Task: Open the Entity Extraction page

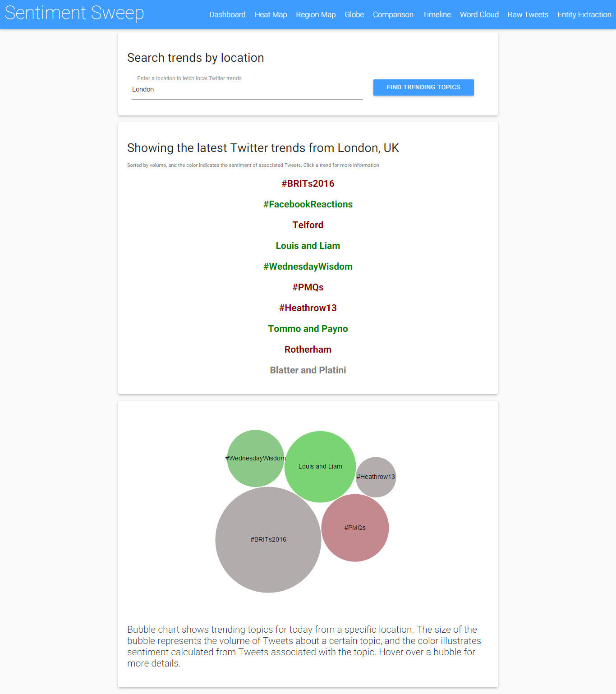Action: (584, 14)
